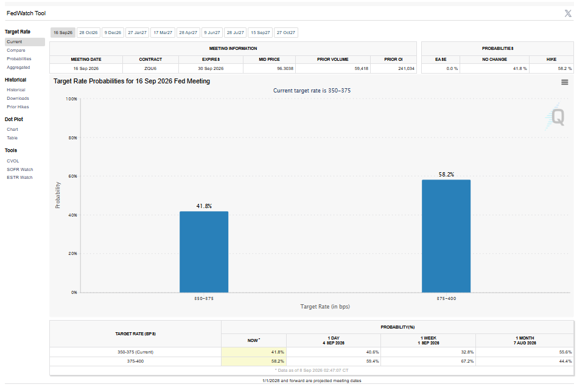Open the chart hamburger menu
Viewport: 588px width, 387px height.
(x=564, y=82)
